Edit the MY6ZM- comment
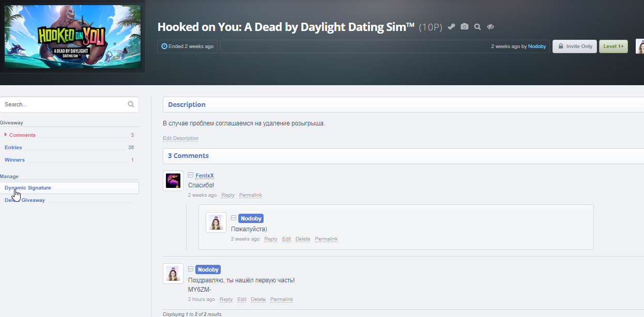This screenshot has height=317, width=644. 242,299
